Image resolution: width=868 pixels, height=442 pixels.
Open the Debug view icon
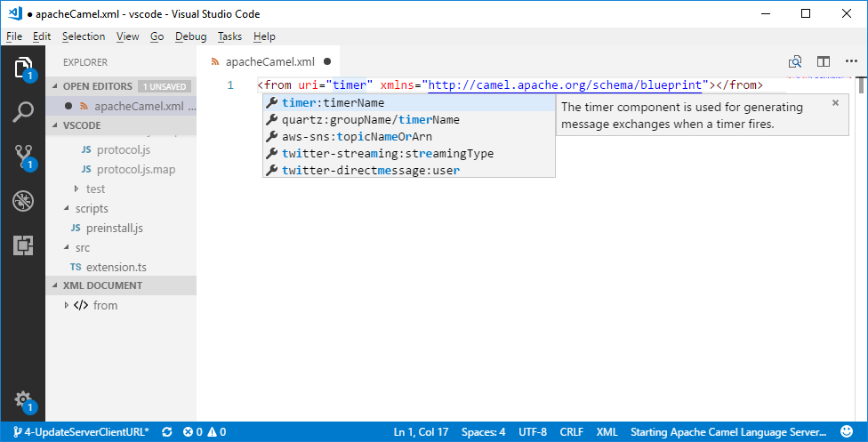(23, 201)
